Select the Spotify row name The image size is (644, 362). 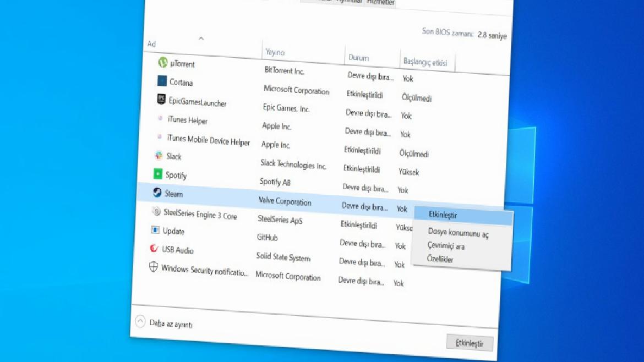pos(176,175)
